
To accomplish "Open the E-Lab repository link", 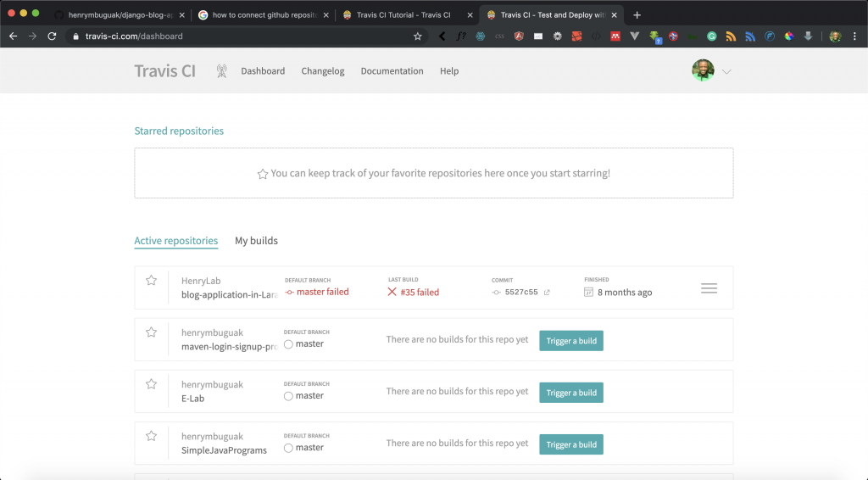I will (x=192, y=398).
